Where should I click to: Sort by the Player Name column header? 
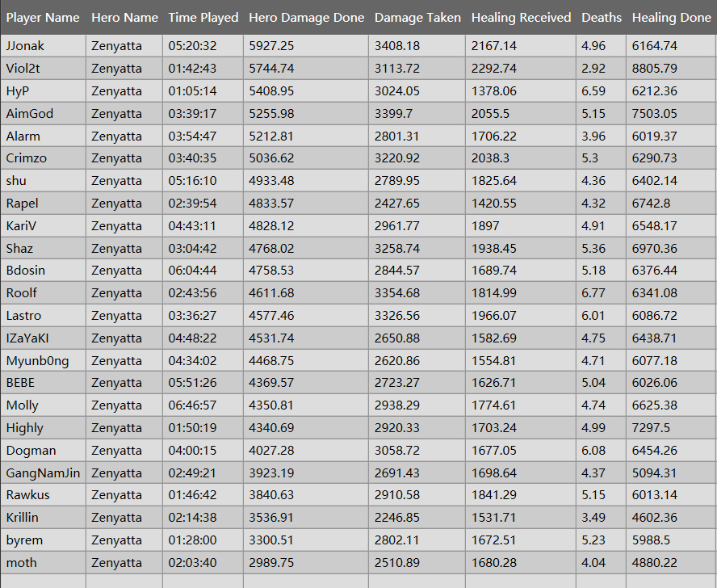[x=43, y=17]
